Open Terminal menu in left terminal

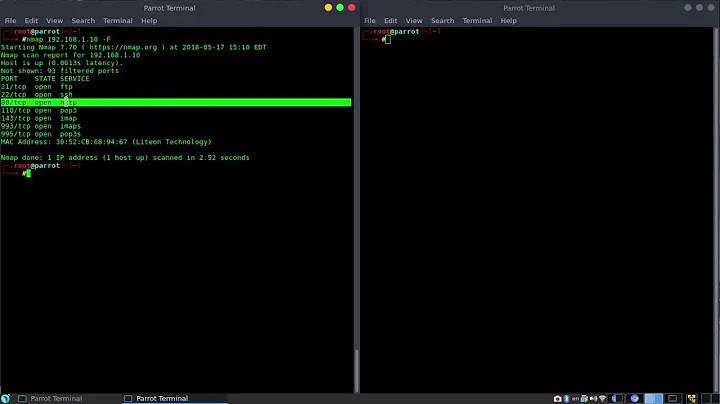(118, 21)
